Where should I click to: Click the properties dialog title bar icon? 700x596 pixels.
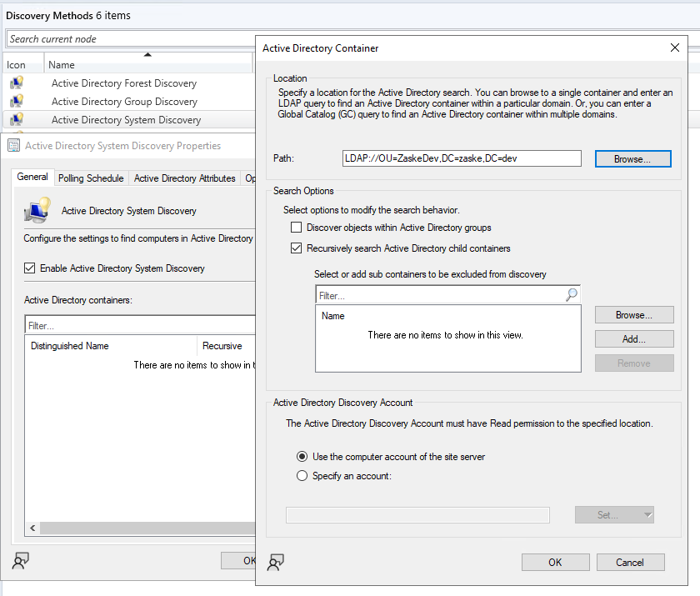point(12,146)
